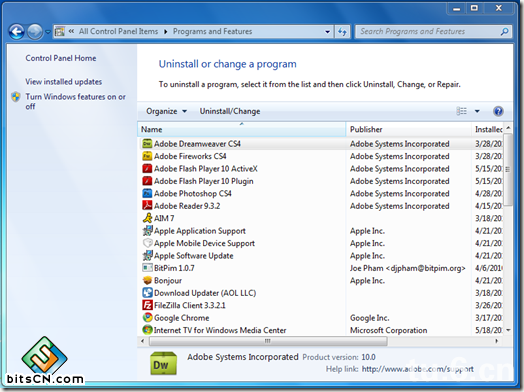Click the search magnifier icon

[504, 31]
